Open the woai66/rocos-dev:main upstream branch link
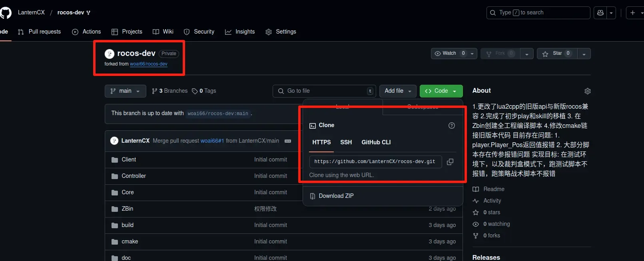The width and height of the screenshot is (644, 261). click(x=218, y=114)
